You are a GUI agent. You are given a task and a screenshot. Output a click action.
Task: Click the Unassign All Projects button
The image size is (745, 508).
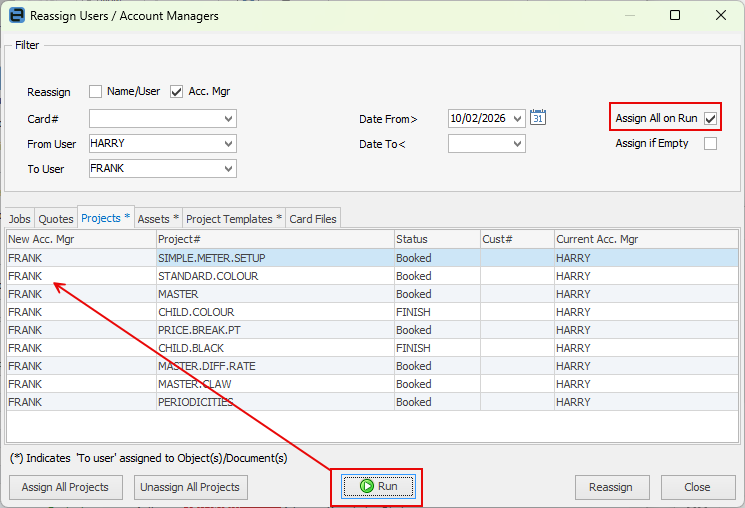coord(191,487)
